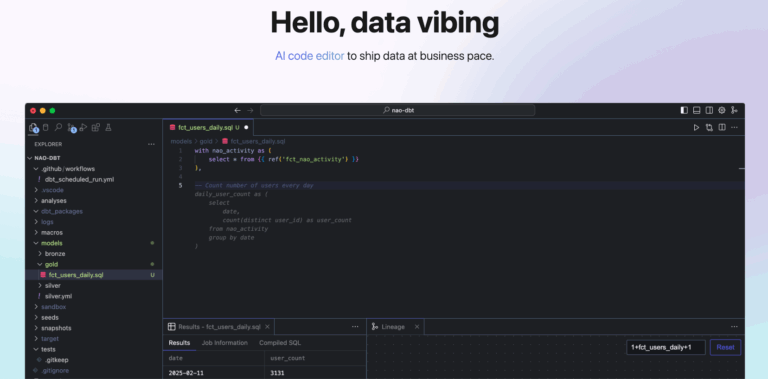The image size is (768, 379).
Task: Open the Lineage panel's more actions ellipsis
Action: pyautogui.click(x=734, y=327)
